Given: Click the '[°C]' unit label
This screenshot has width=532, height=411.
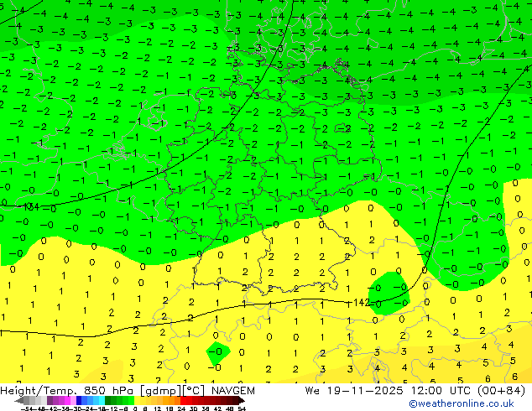Looking at the screenshot, I should click(x=194, y=391).
